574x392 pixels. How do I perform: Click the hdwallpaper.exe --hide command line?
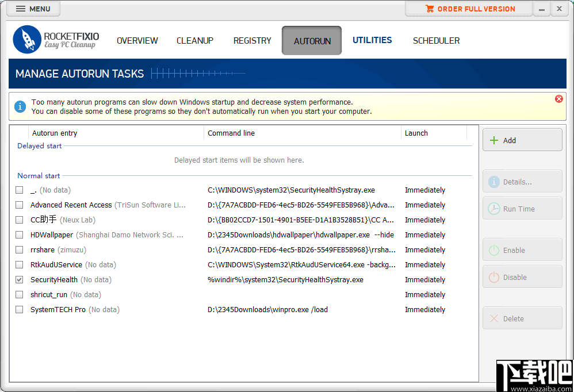(x=301, y=235)
